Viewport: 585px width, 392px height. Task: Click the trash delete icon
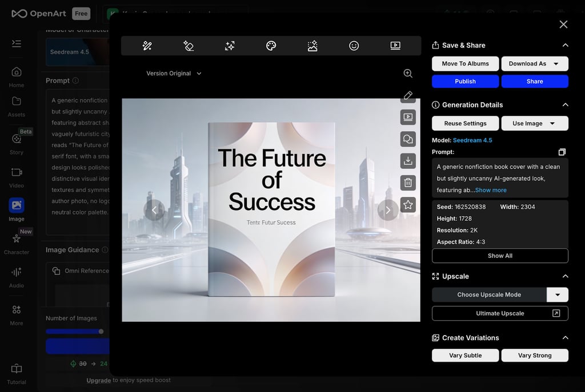pyautogui.click(x=408, y=183)
